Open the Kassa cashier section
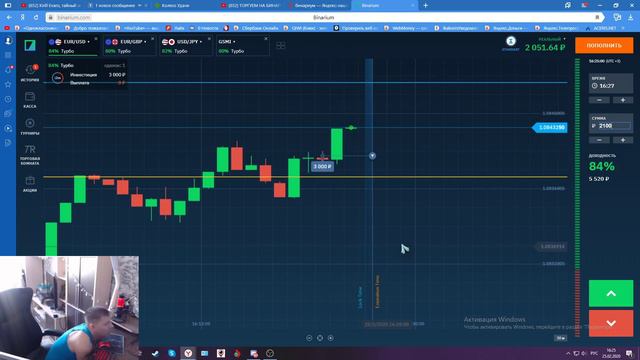The width and height of the screenshot is (640, 360). (30, 100)
